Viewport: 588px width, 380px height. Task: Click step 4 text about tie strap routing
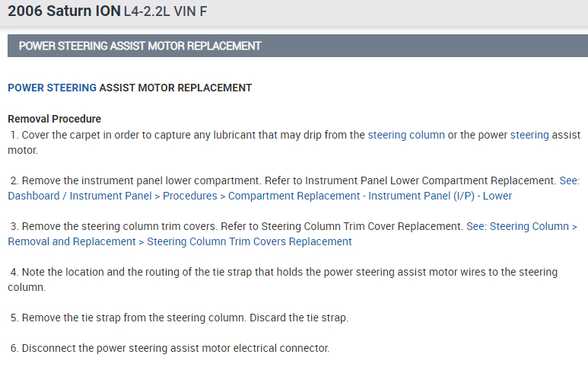pyautogui.click(x=228, y=272)
